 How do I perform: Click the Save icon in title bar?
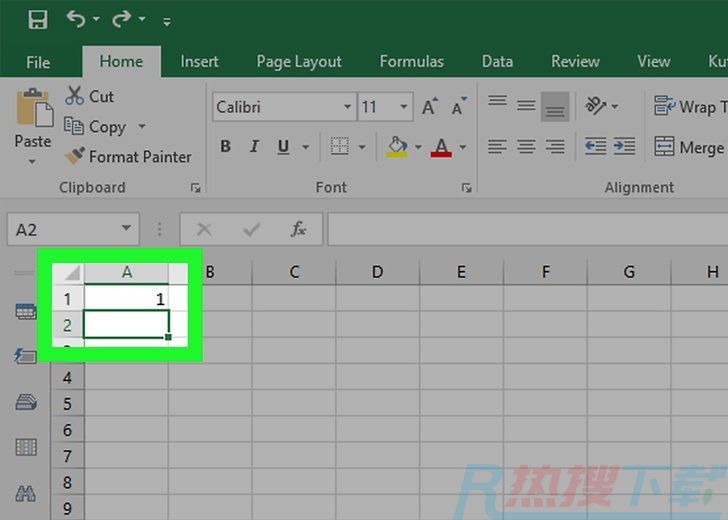point(38,19)
